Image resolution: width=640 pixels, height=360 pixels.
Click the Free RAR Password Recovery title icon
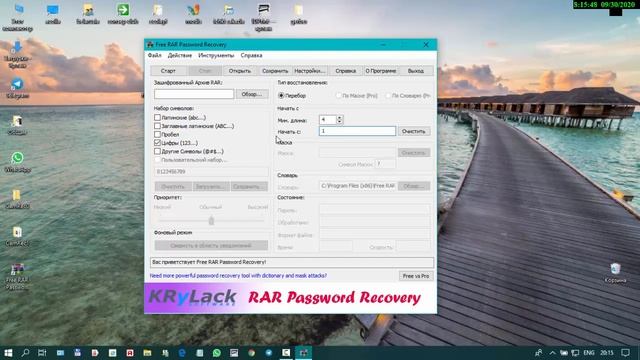pyautogui.click(x=150, y=44)
